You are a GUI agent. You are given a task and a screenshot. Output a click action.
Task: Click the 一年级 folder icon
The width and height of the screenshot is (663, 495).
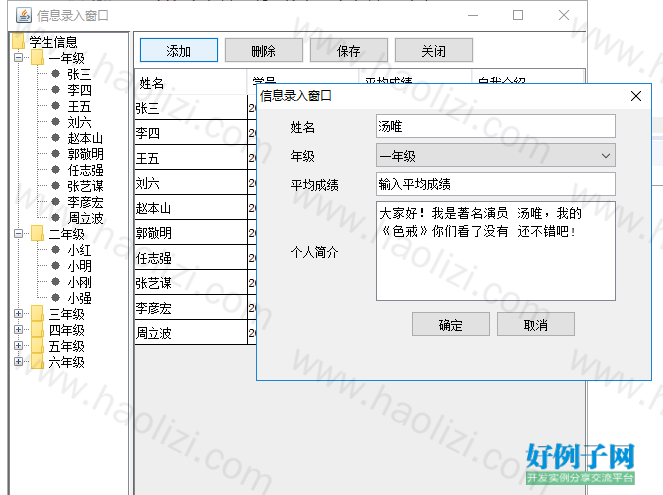click(37, 57)
